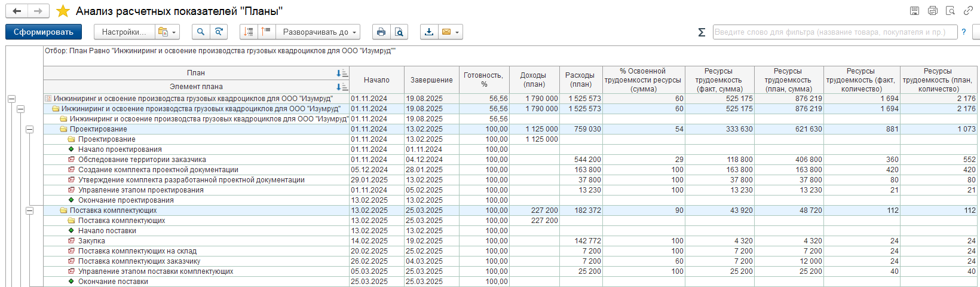Save report to file with download icon

click(x=428, y=32)
